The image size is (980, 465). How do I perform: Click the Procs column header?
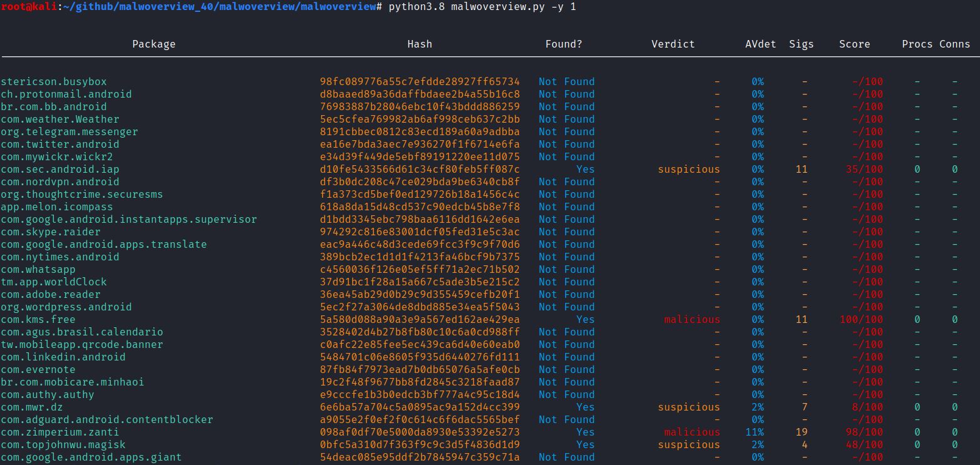[917, 44]
